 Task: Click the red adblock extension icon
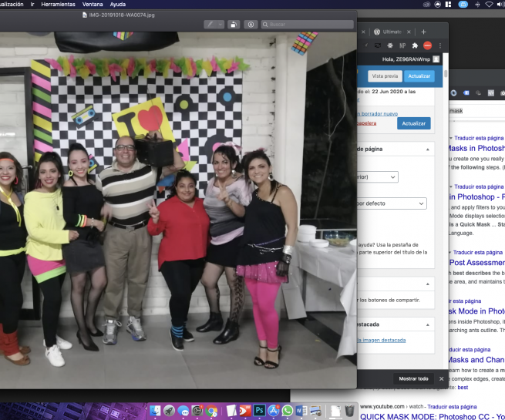click(x=427, y=45)
